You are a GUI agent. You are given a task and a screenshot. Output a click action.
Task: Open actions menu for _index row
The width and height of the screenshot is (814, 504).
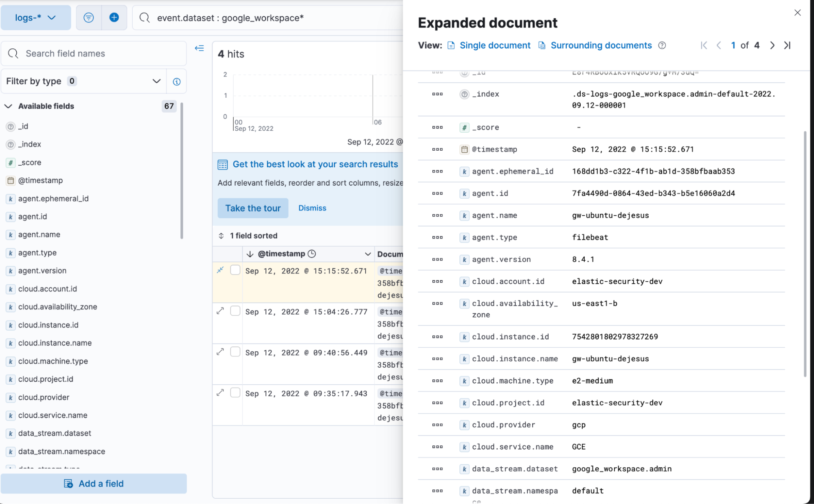437,94
